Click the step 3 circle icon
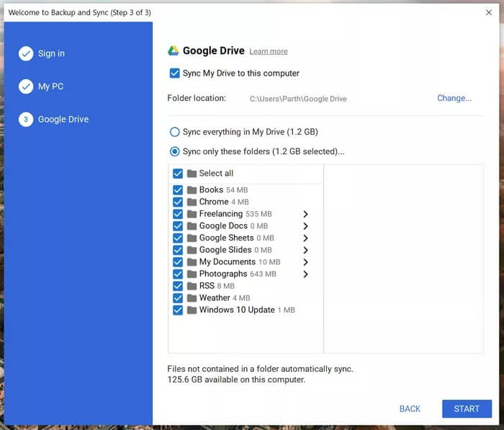This screenshot has height=430, width=504. [26, 120]
